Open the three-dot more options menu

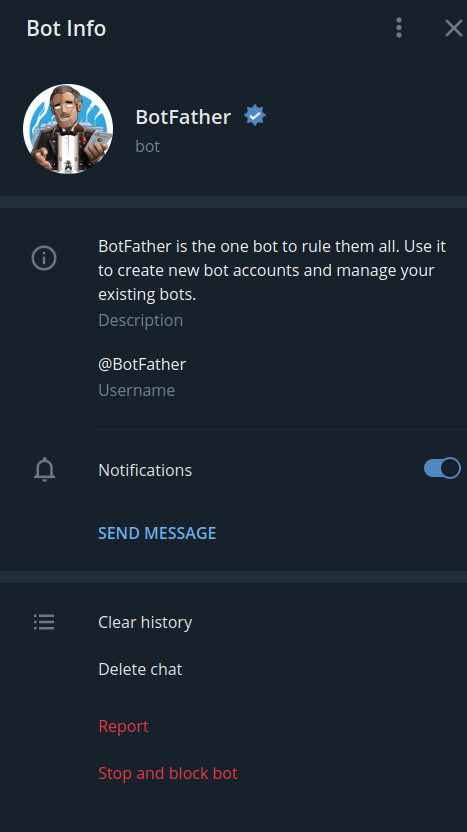coord(399,28)
